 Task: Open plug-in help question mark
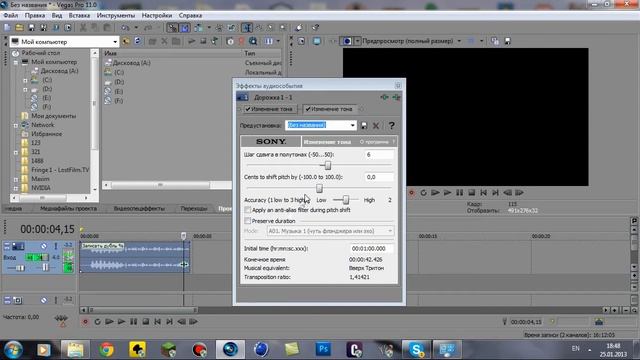coord(391,125)
